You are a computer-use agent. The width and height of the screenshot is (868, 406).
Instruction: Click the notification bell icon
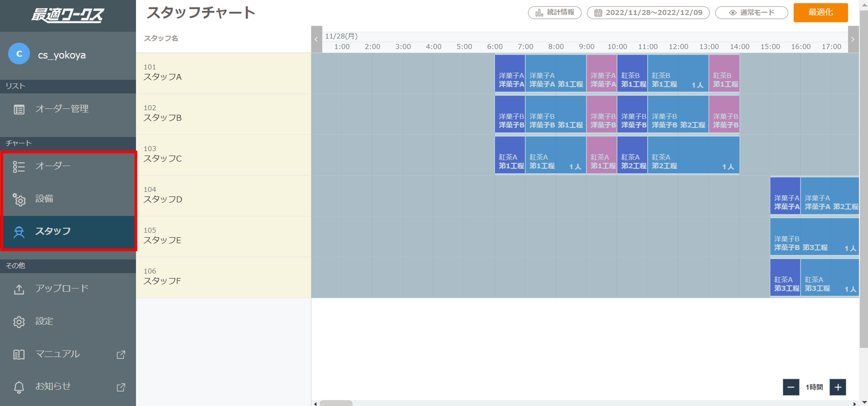pos(19,387)
